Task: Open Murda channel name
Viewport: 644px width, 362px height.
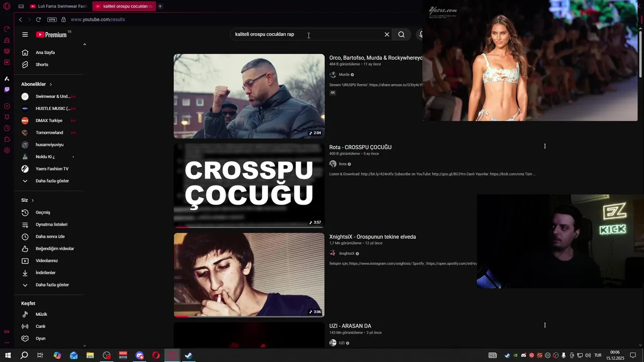Action: [x=344, y=74]
